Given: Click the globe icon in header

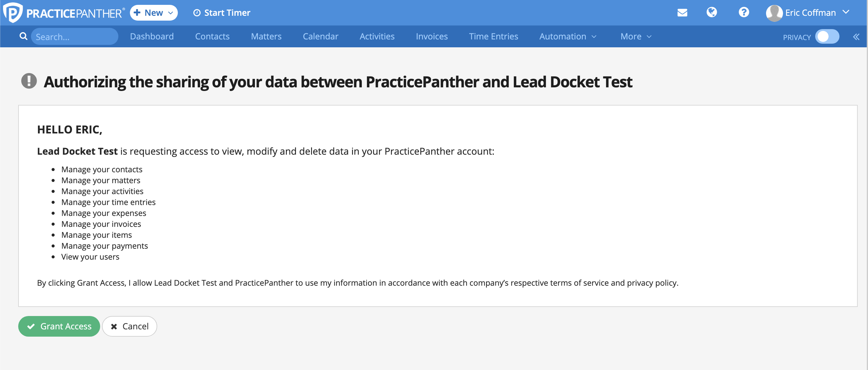Looking at the screenshot, I should 712,12.
